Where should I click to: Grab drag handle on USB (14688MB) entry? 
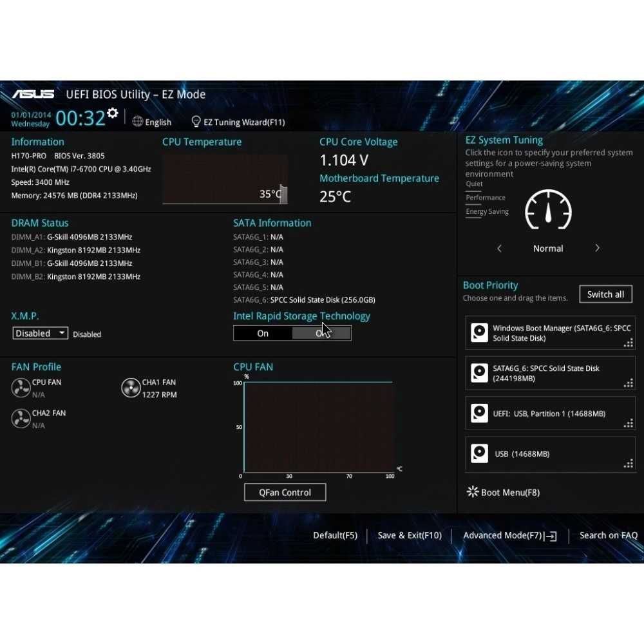click(x=629, y=464)
